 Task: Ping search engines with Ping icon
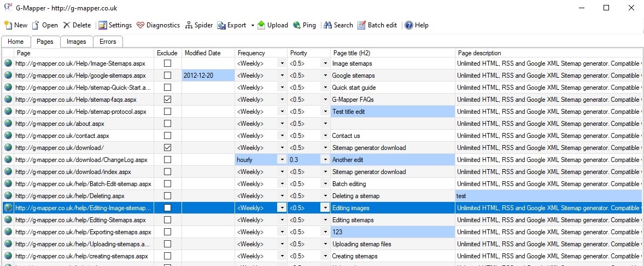coord(297,25)
